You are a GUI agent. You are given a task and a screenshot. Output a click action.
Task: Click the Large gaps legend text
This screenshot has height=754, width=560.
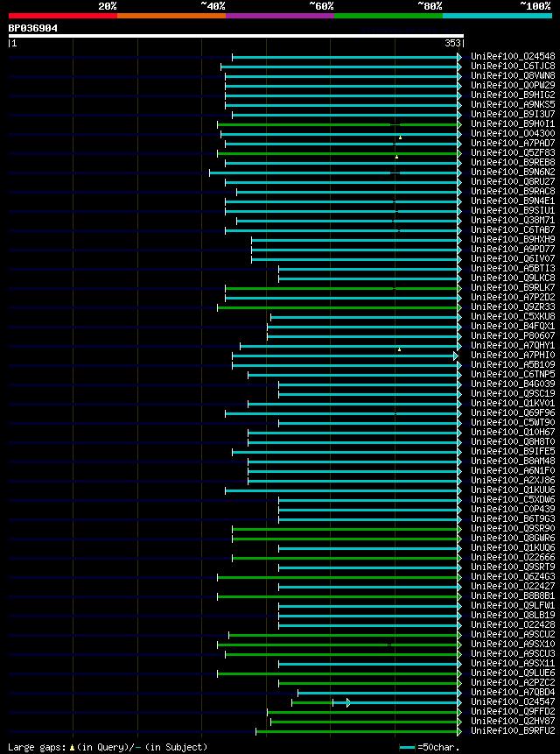108,747
